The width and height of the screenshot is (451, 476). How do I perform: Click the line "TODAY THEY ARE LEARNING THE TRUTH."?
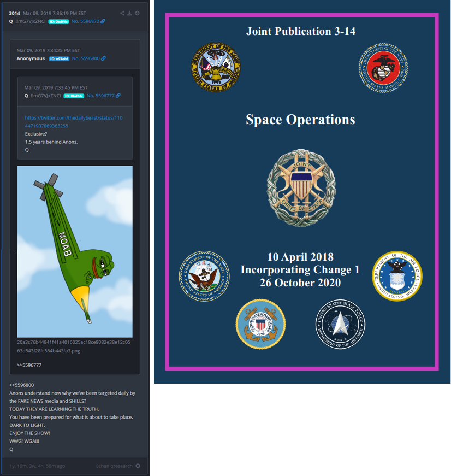point(54,409)
